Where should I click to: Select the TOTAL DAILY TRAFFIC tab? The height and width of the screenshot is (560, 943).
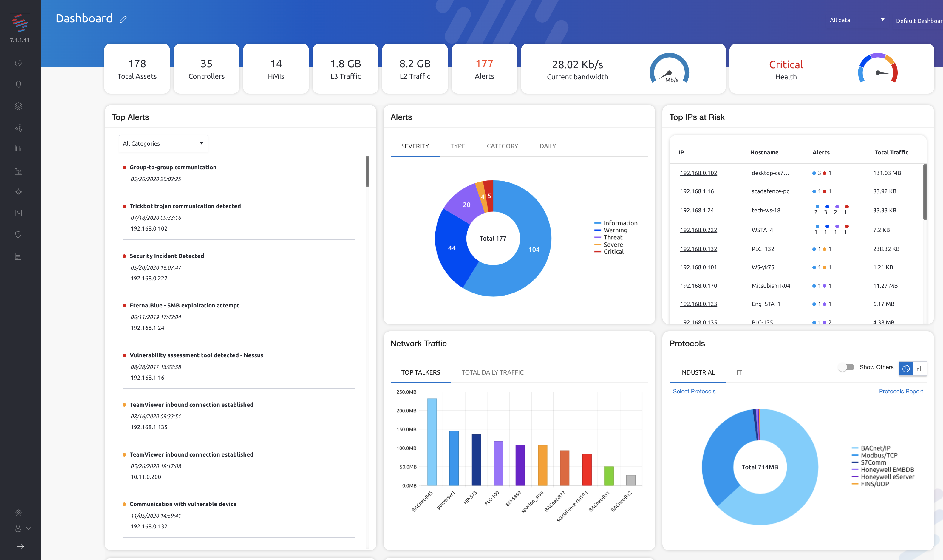pyautogui.click(x=492, y=372)
